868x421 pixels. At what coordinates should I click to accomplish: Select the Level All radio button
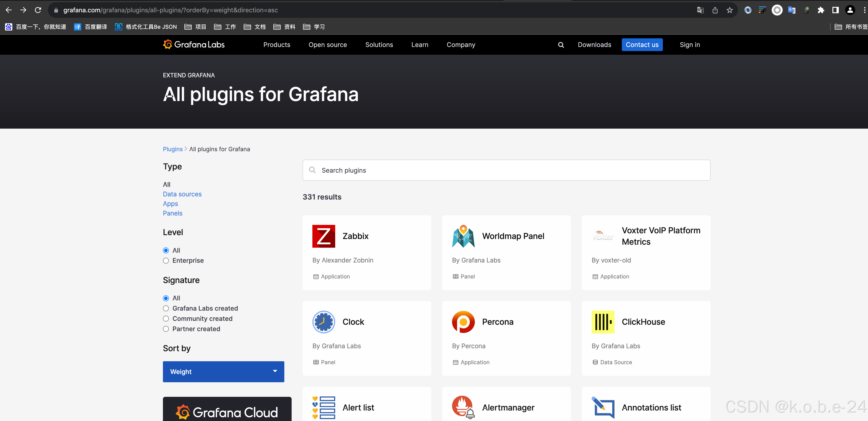(166, 250)
